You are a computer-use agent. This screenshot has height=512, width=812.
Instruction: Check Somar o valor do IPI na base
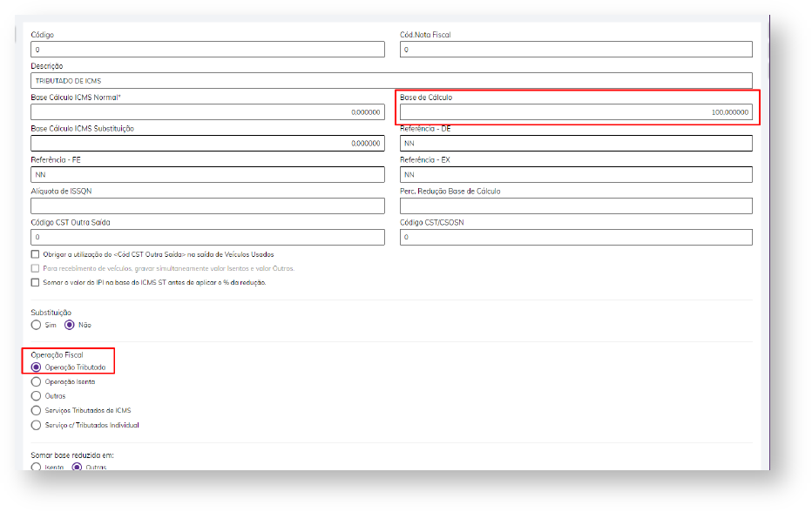[35, 282]
